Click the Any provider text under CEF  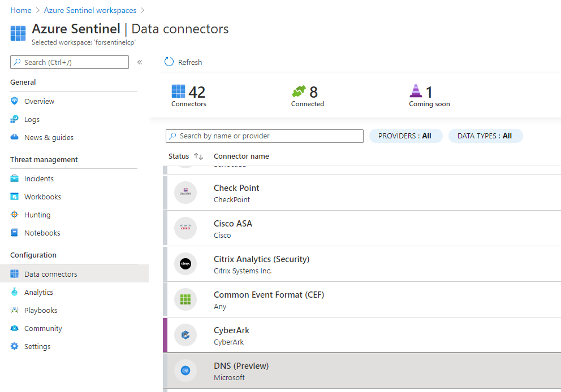point(220,307)
